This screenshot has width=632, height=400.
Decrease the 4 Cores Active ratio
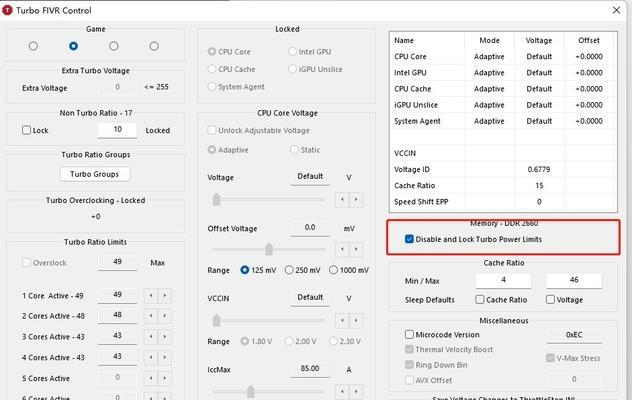pyautogui.click(x=151, y=357)
